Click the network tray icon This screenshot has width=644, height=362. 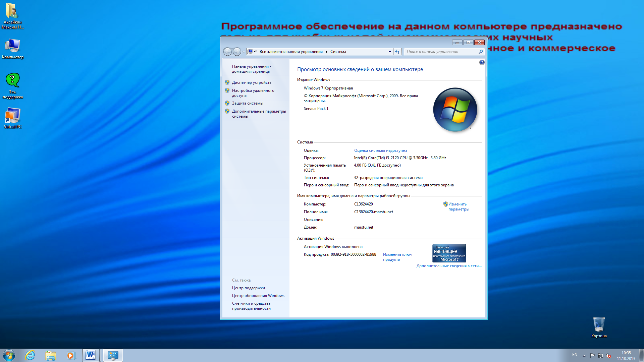click(x=600, y=356)
